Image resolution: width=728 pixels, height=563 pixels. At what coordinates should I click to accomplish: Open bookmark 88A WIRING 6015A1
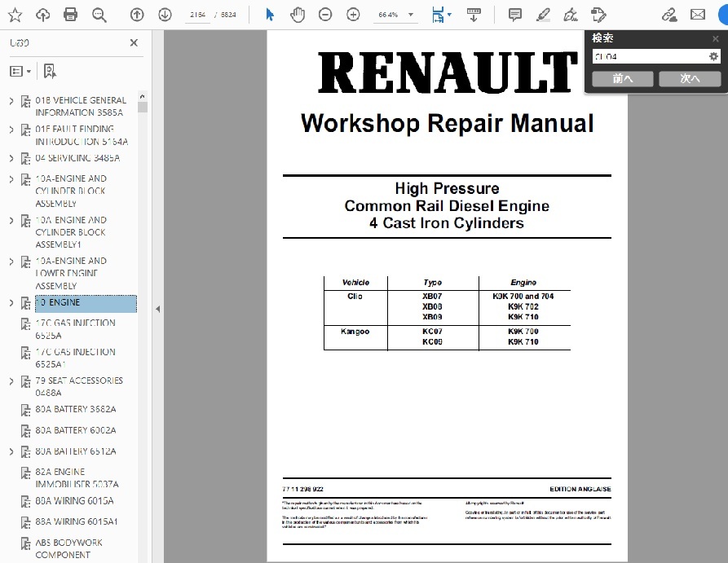[77, 522]
